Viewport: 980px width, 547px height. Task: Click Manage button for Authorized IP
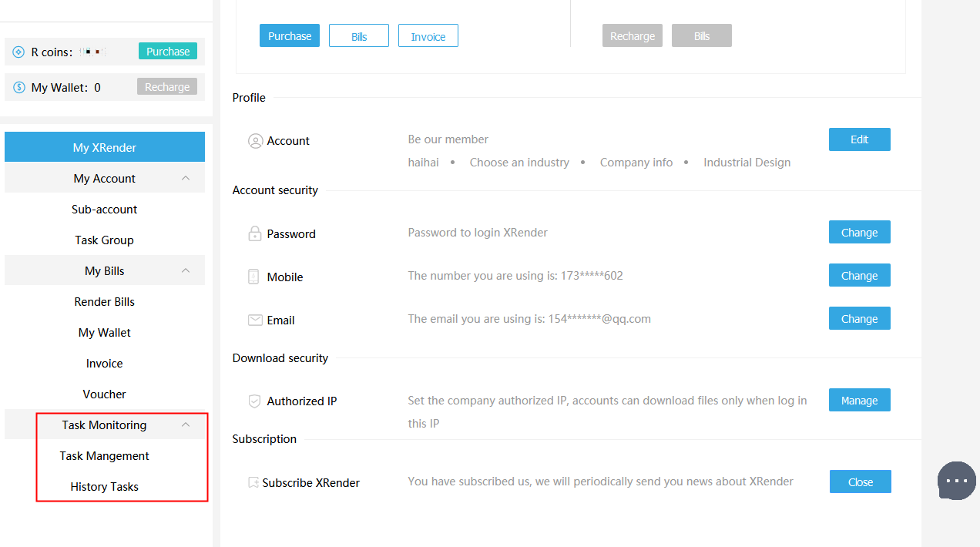coord(859,401)
